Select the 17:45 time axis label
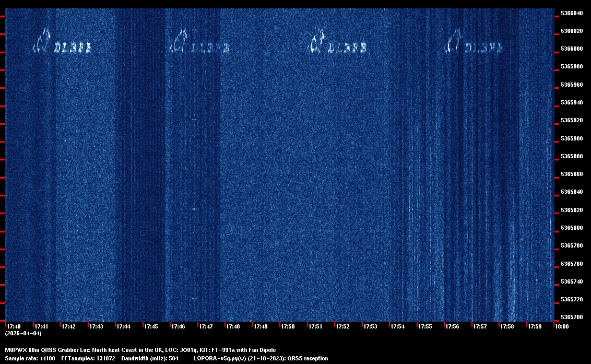591x364 pixels. coord(151,326)
